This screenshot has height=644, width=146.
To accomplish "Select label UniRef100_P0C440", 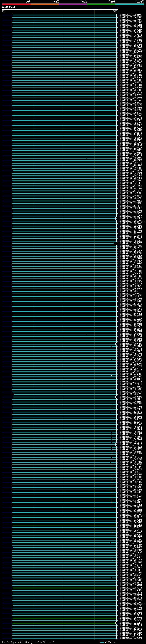I will (131, 223).
